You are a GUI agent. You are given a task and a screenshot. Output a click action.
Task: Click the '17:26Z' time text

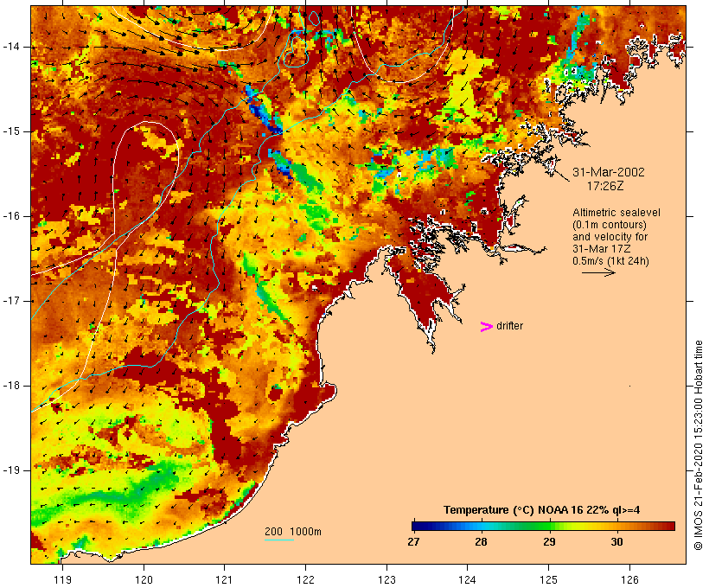(x=605, y=186)
